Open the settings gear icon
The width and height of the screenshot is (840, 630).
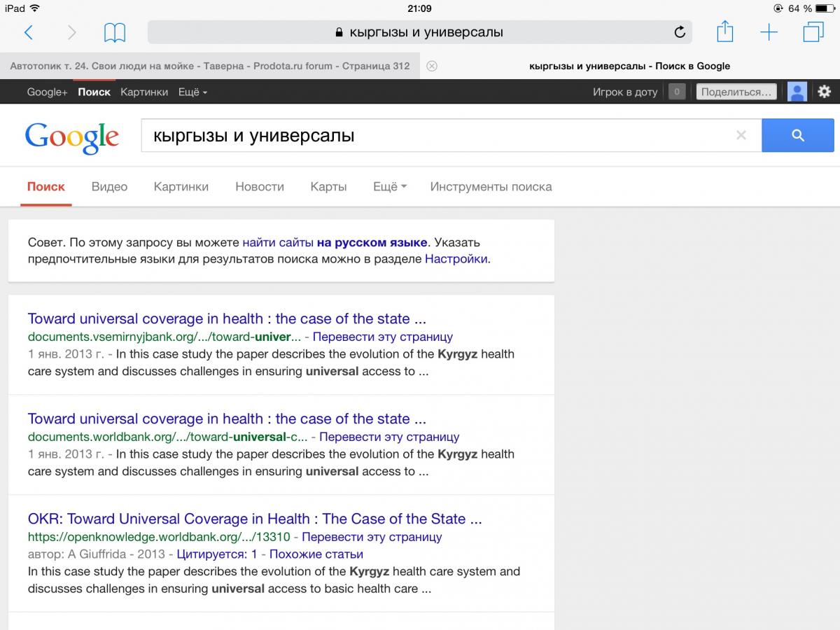click(x=824, y=92)
